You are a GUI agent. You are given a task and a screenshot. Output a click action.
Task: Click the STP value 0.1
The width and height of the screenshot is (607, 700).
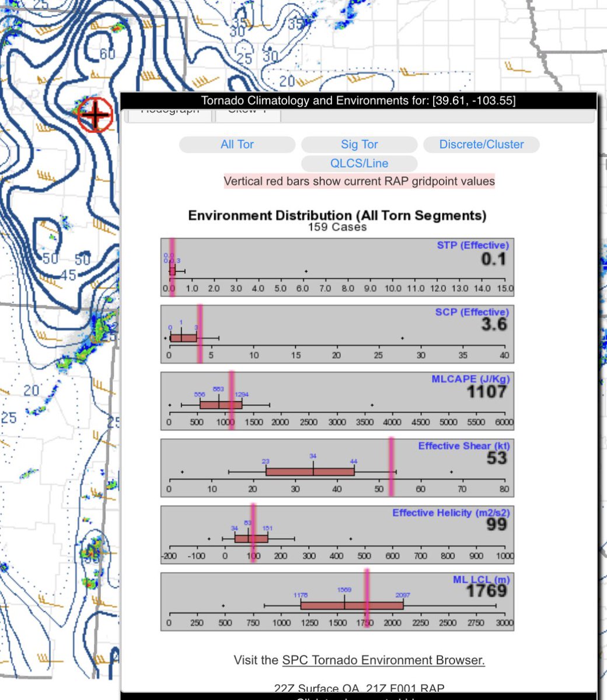click(x=494, y=258)
